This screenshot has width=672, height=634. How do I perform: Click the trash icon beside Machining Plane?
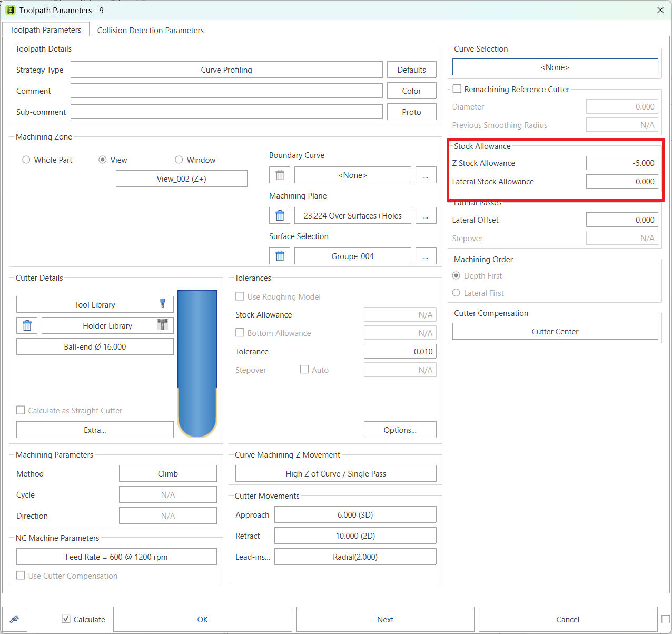[x=280, y=215]
